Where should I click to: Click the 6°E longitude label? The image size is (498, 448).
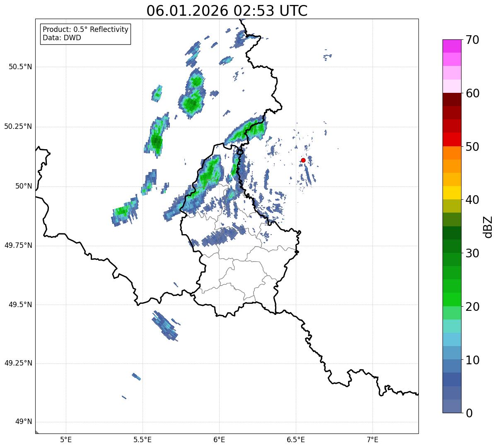pyautogui.click(x=219, y=440)
